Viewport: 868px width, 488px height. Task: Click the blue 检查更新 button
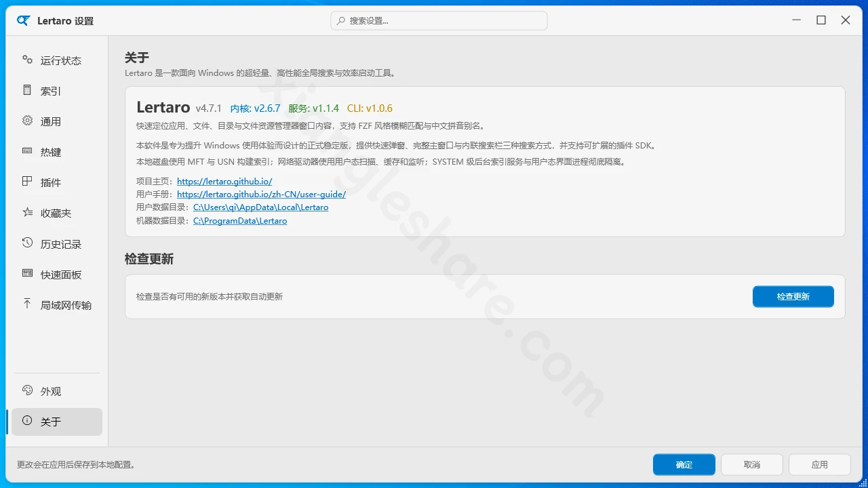tap(793, 296)
